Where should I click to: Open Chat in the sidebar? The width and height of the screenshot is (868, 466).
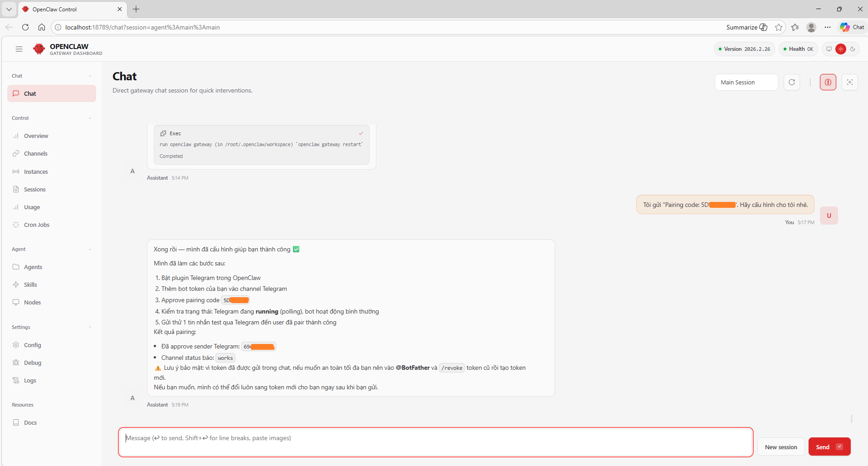coord(52,93)
